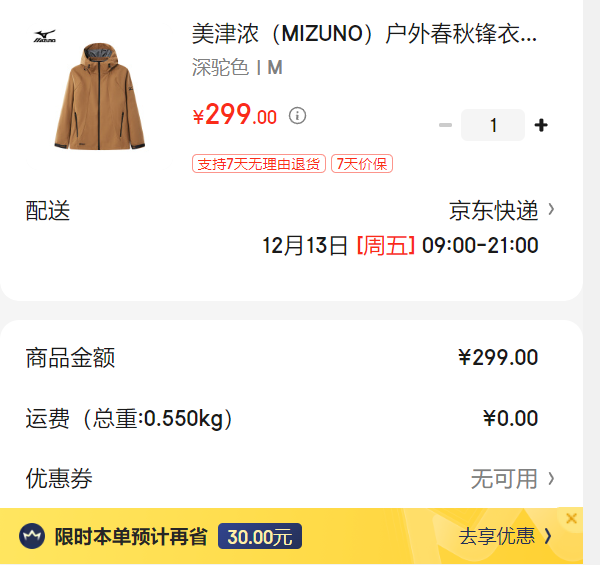The image size is (600, 565).
Task: Click 无可用 coupon status text
Action: tap(504, 479)
